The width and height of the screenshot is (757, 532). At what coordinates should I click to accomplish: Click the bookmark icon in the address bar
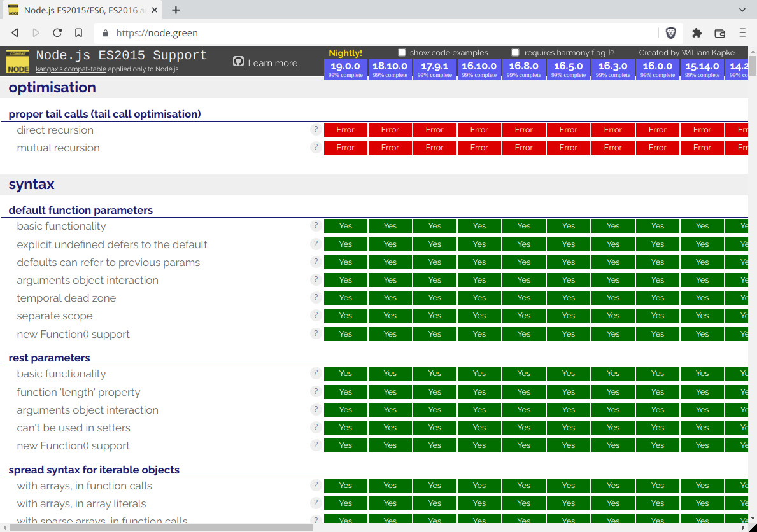tap(78, 32)
